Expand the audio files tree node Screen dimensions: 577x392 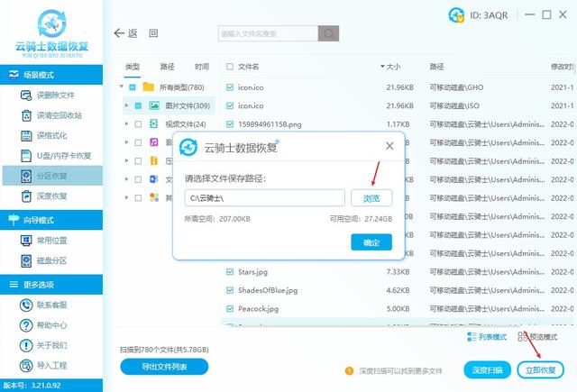pos(126,142)
